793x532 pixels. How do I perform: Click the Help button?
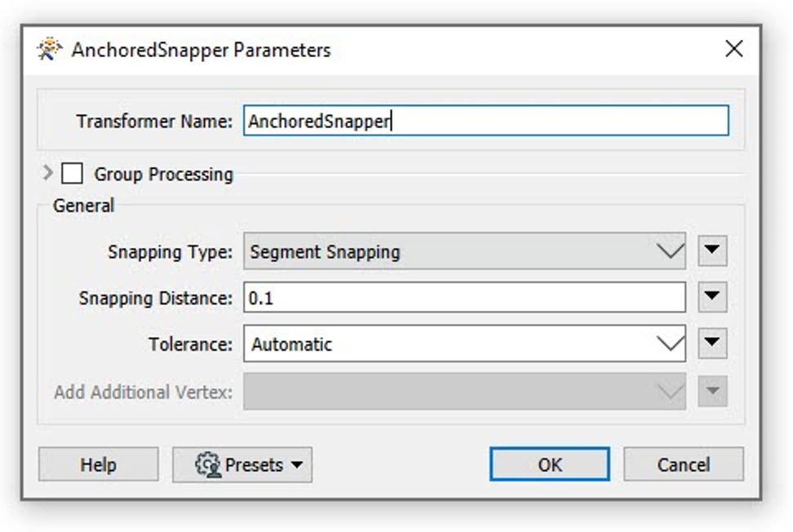[98, 464]
